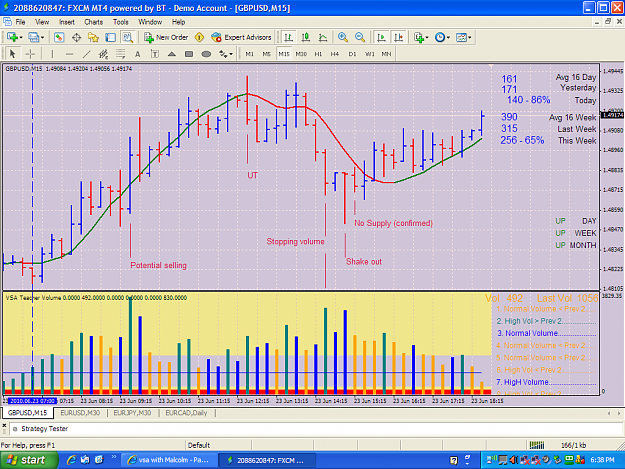This screenshot has height=469, width=625.
Task: Toggle chart auto scroll
Action: [381, 37]
